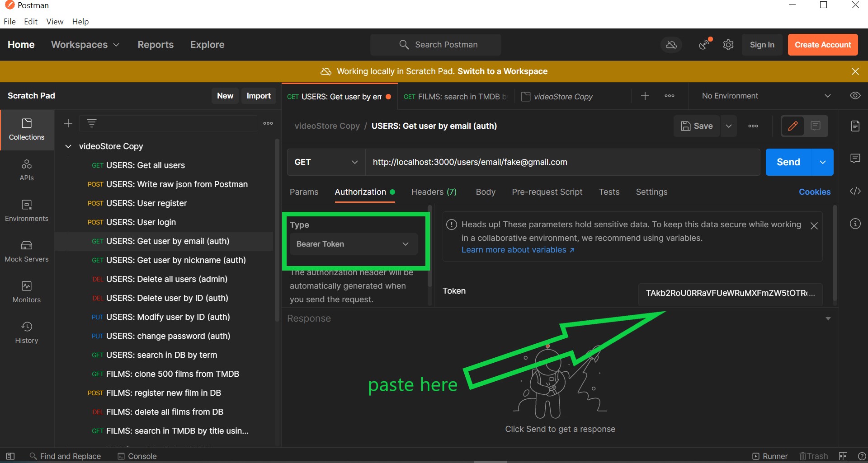Open the satellite capture requests icon
Image resolution: width=868 pixels, height=463 pixels.
click(704, 44)
